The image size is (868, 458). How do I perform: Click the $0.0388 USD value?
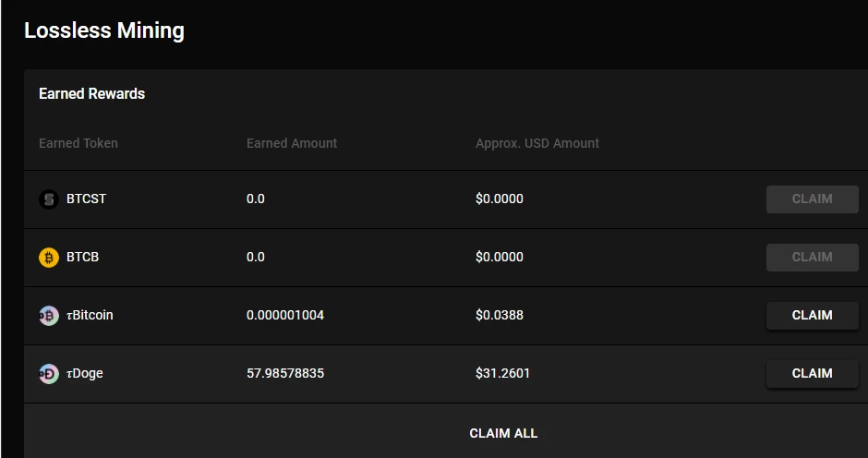[500, 315]
